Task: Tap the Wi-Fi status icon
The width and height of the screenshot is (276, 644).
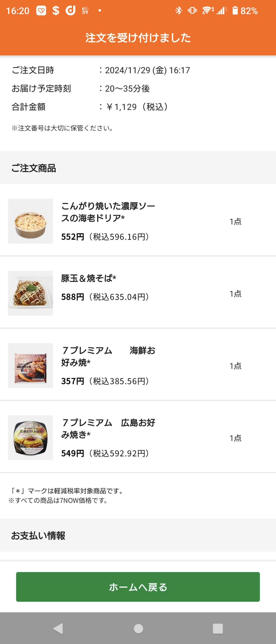Action: [x=207, y=11]
